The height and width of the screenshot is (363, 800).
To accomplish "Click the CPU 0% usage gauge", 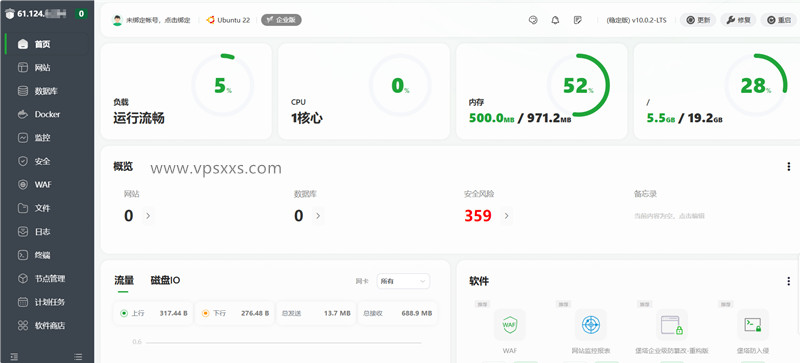I will point(400,85).
